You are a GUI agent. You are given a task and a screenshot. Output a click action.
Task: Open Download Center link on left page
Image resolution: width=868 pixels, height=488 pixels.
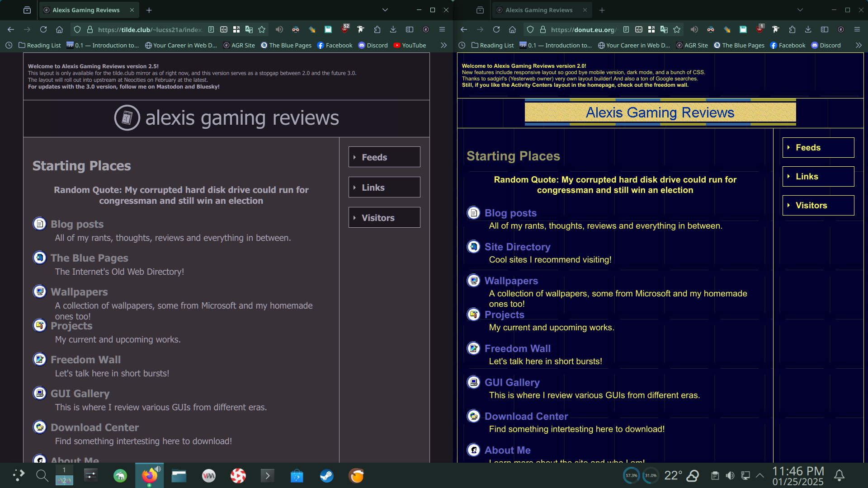[x=94, y=427]
